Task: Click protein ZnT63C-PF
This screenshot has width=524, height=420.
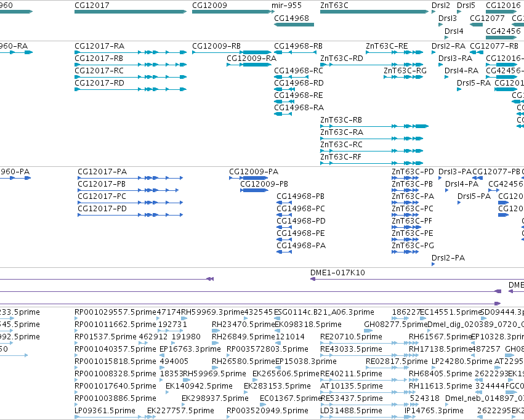Action: [x=406, y=227]
